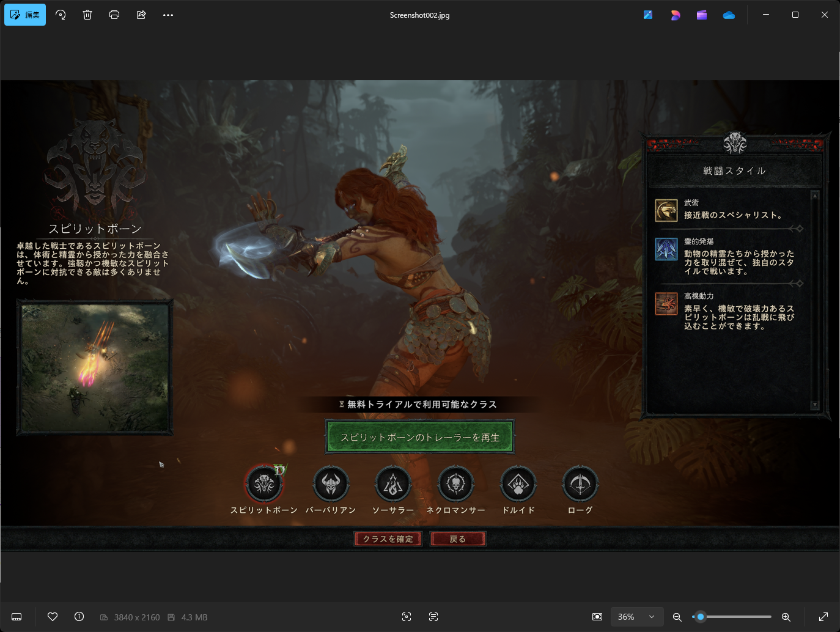This screenshot has width=840, height=632.
Task: Click the scan text icon in status bar
Action: (x=433, y=617)
